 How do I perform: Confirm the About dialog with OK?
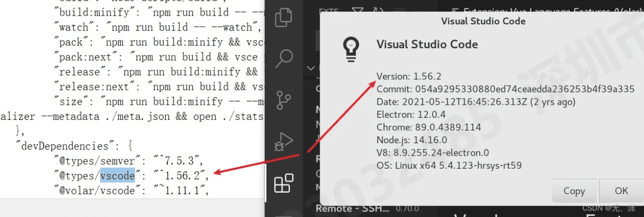click(x=621, y=191)
